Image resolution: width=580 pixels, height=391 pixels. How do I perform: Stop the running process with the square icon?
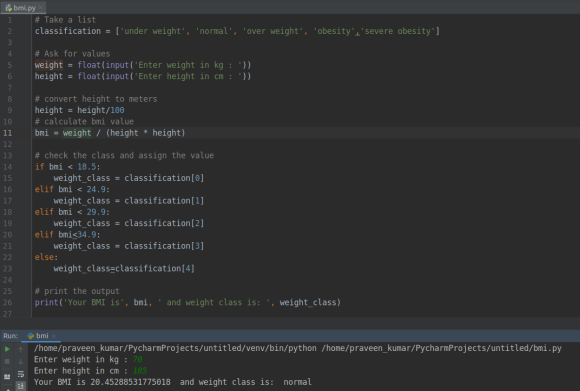7,361
